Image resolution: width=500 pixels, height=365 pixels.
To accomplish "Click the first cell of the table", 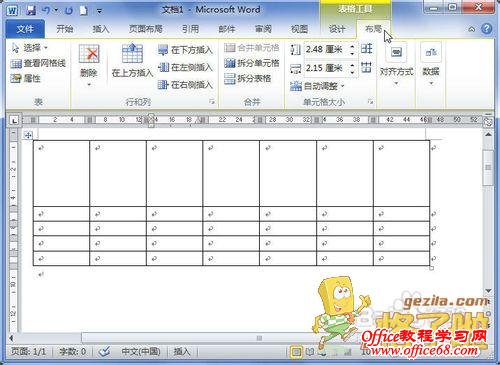I will coord(61,173).
